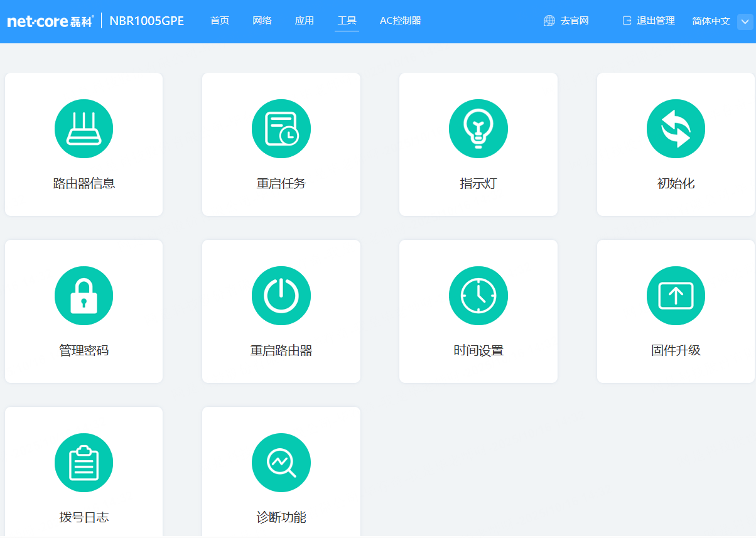Click the power icon above 重启路由器

[x=281, y=296]
